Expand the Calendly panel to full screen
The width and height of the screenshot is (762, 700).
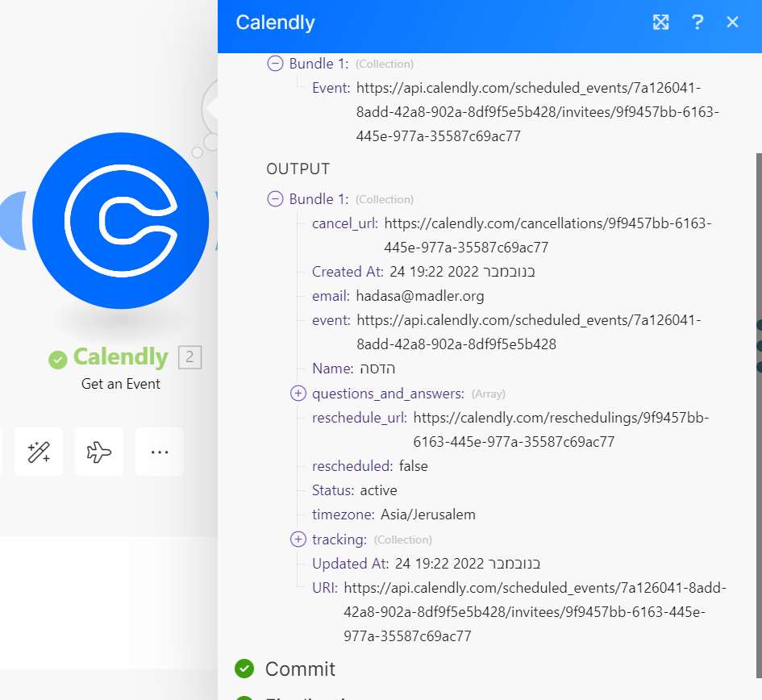660,22
